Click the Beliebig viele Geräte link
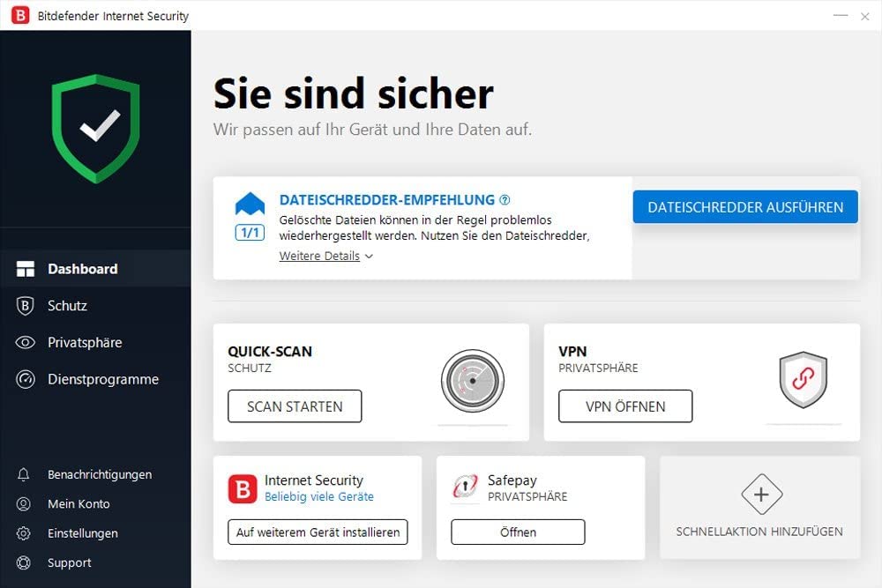Image resolution: width=882 pixels, height=588 pixels. (319, 496)
